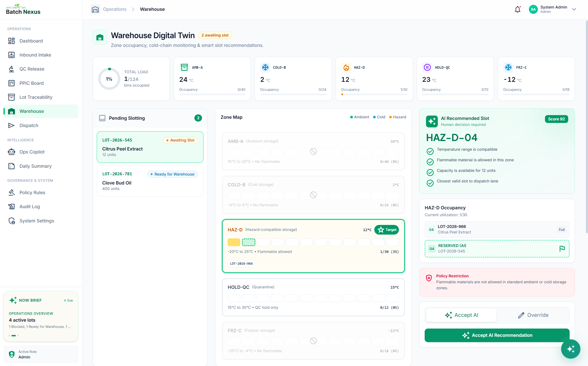Image resolution: width=588 pixels, height=366 pixels.
Task: Switch to Accept AI option
Action: pos(461,315)
